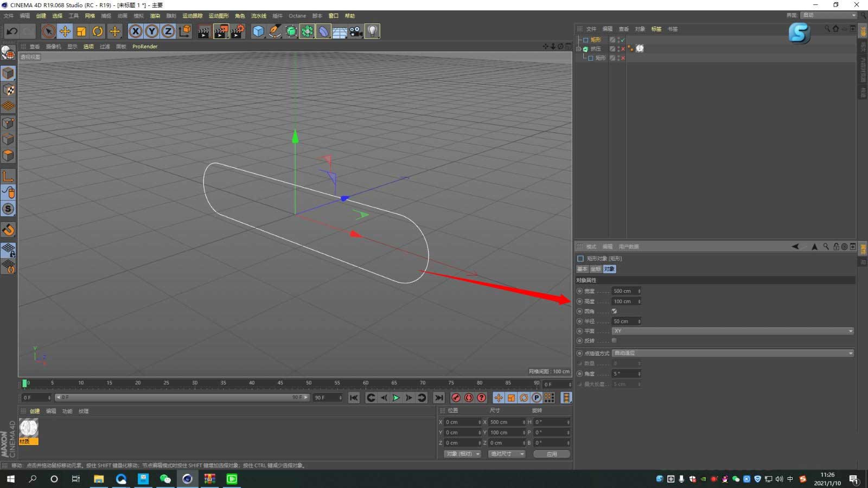
Task: Toggle the Y-axis lock icon
Action: 151,31
